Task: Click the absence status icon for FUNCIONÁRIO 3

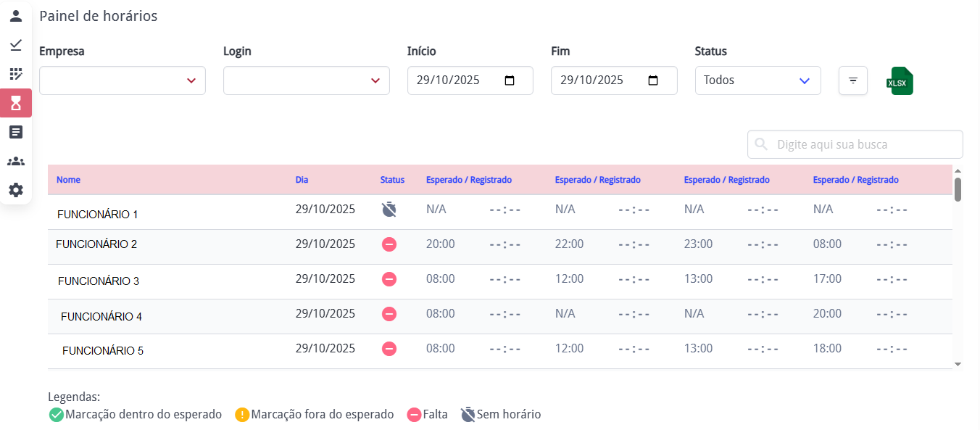Action: (x=389, y=279)
